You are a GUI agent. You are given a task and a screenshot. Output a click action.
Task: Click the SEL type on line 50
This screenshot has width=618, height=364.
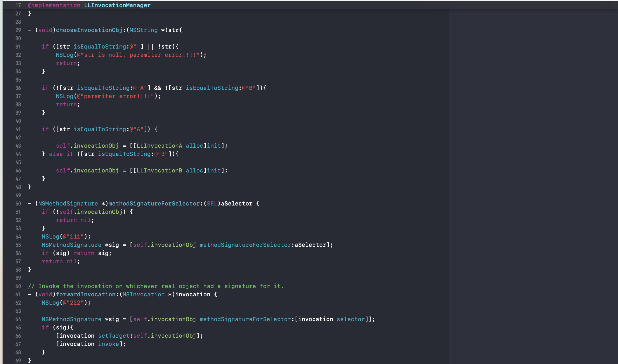click(x=212, y=203)
